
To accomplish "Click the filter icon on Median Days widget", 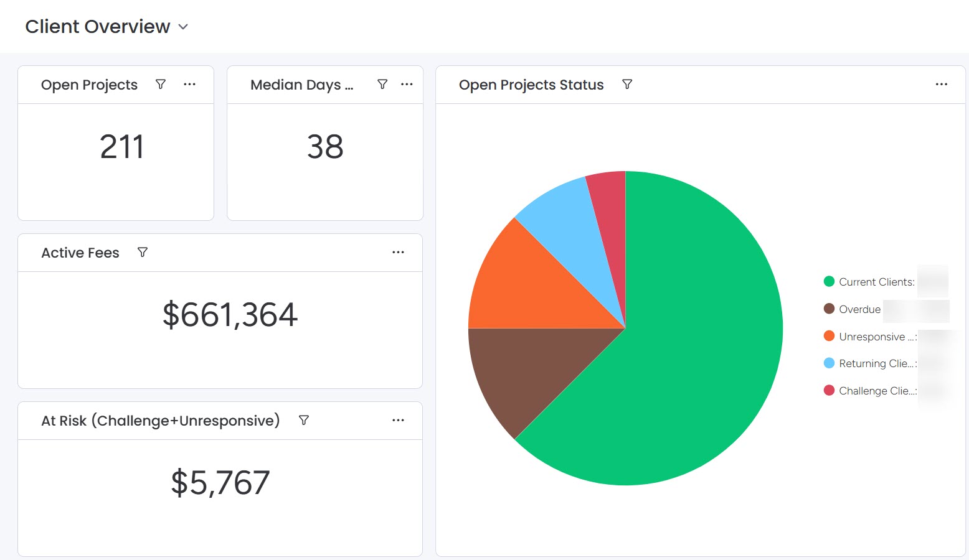I will (382, 84).
